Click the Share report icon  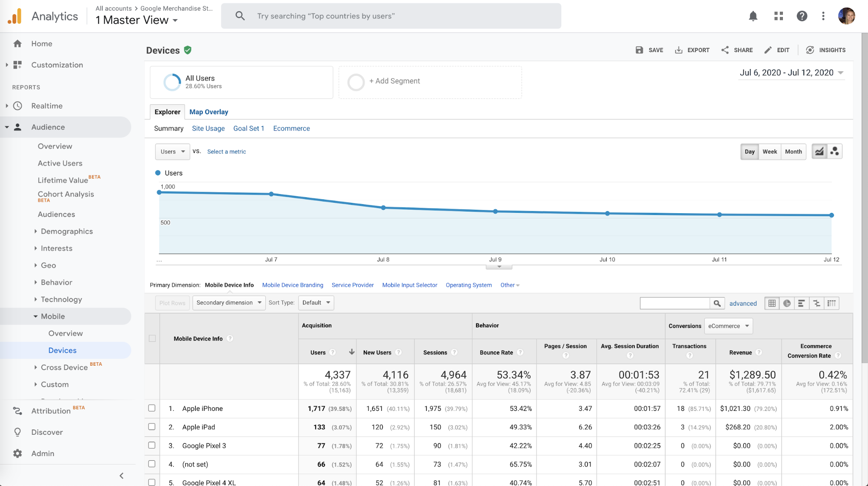point(724,50)
